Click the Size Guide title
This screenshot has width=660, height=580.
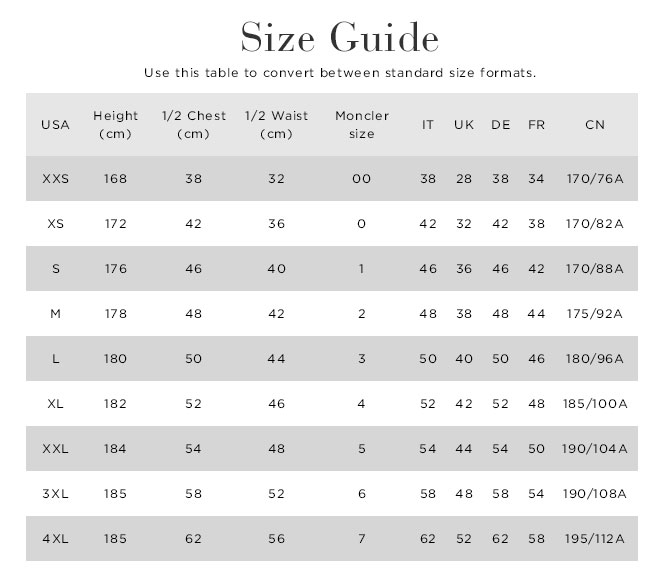tap(340, 37)
